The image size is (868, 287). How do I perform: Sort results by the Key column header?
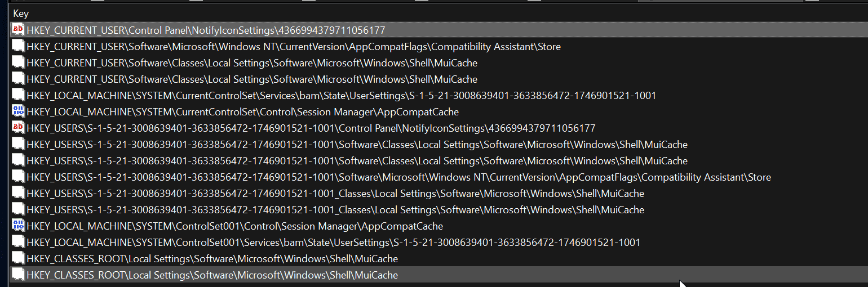[21, 14]
